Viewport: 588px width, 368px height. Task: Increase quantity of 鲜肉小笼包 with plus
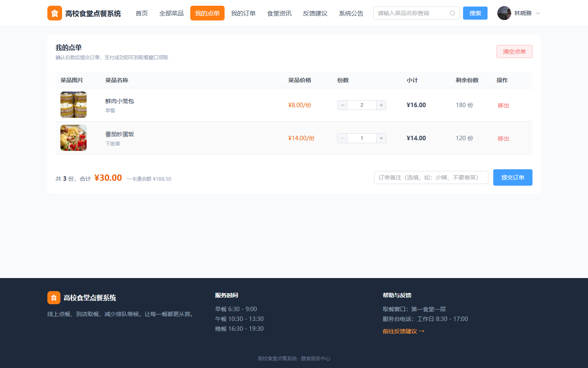[381, 105]
